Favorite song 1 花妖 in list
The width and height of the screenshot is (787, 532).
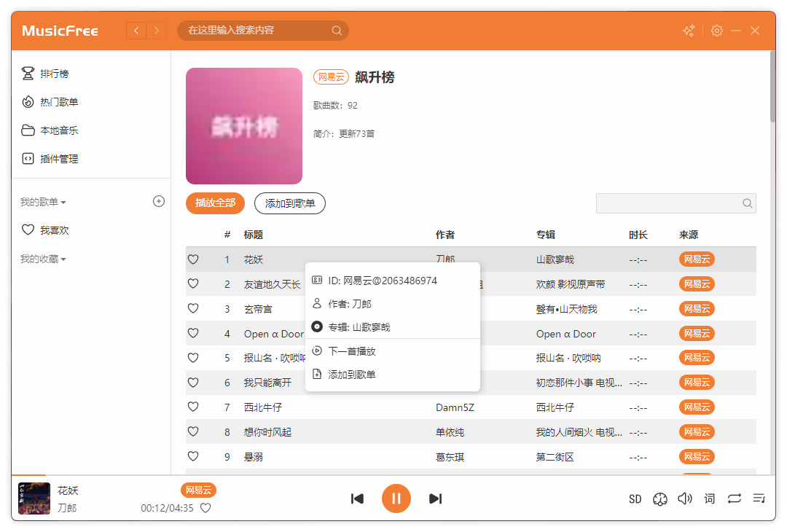click(193, 259)
